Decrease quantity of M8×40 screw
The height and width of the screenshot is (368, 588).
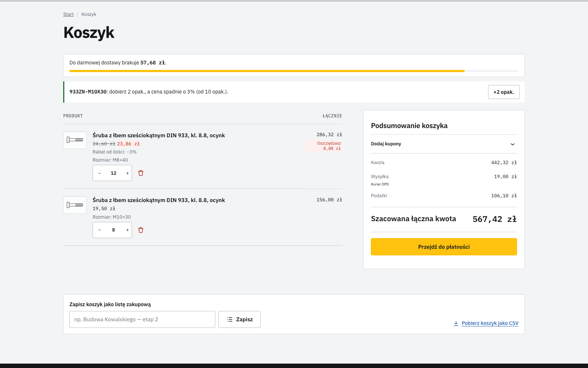point(100,173)
